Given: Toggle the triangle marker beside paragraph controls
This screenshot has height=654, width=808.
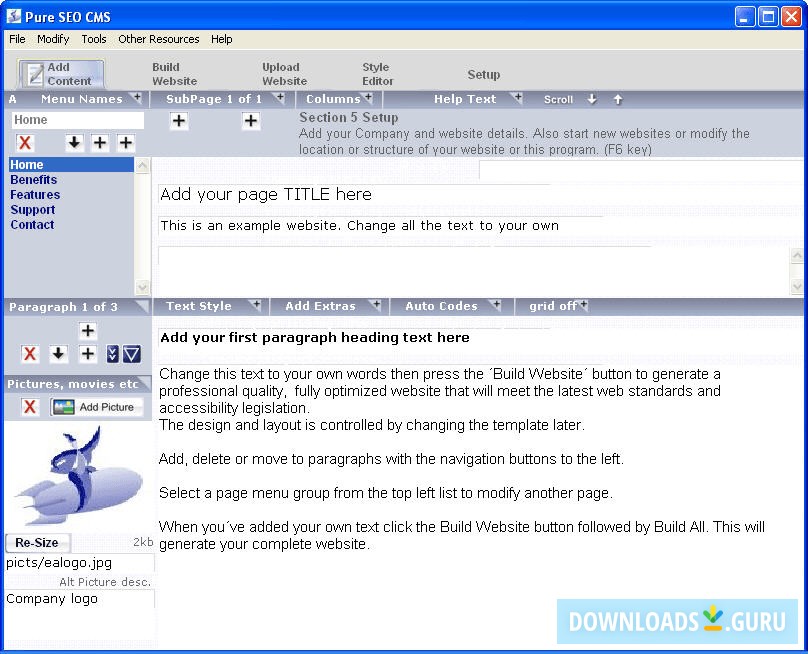Looking at the screenshot, I should point(134,354).
